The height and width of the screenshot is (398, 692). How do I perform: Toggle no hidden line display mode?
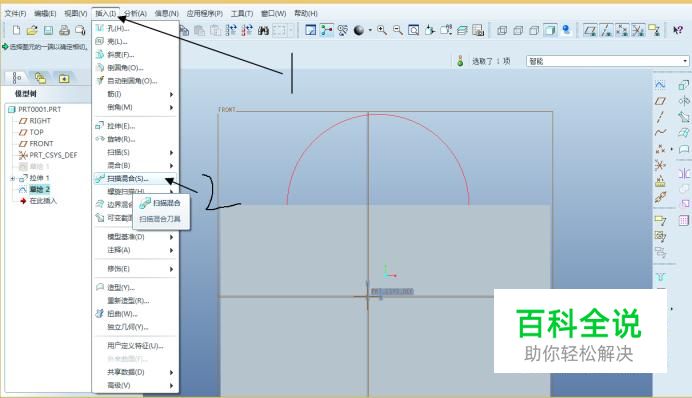click(x=534, y=30)
